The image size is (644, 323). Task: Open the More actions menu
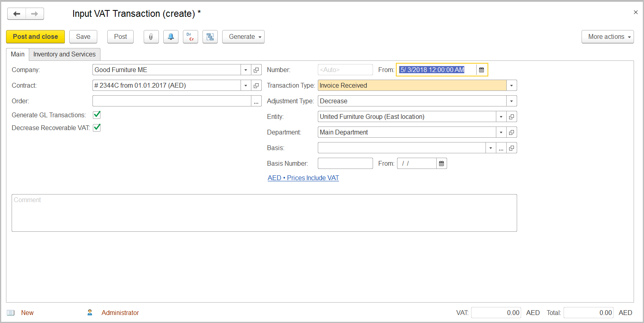coord(608,37)
